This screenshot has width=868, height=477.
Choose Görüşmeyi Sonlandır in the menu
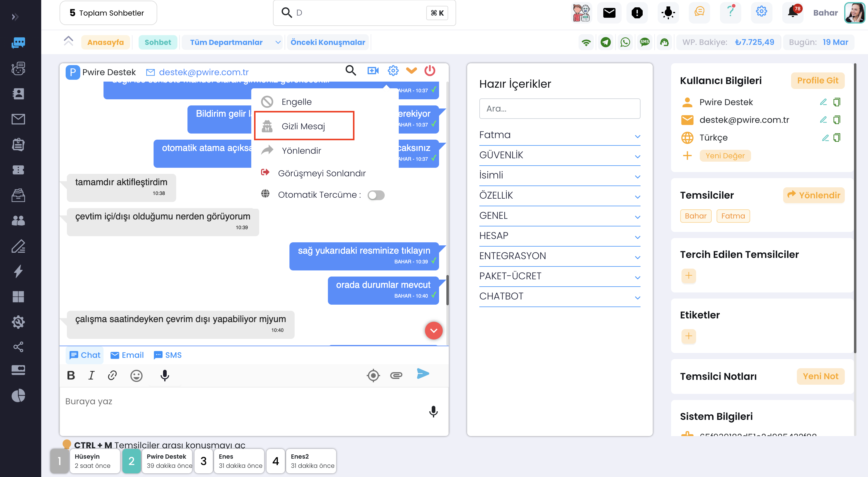[321, 173]
